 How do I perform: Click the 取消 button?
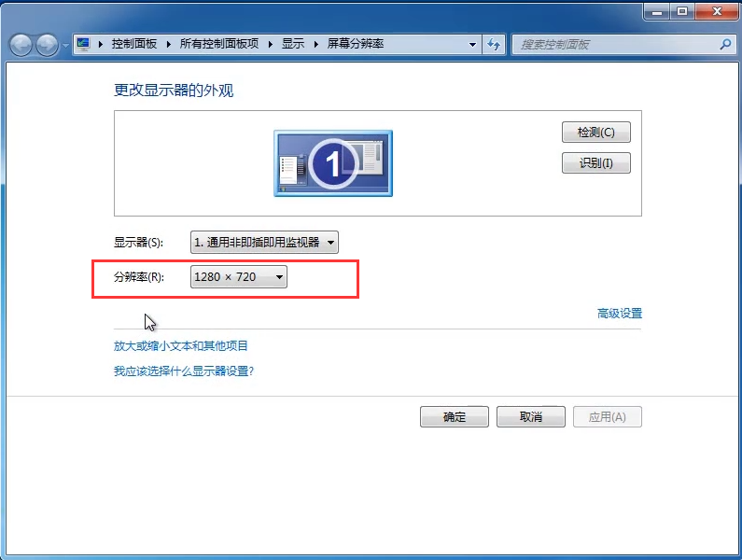coord(531,417)
